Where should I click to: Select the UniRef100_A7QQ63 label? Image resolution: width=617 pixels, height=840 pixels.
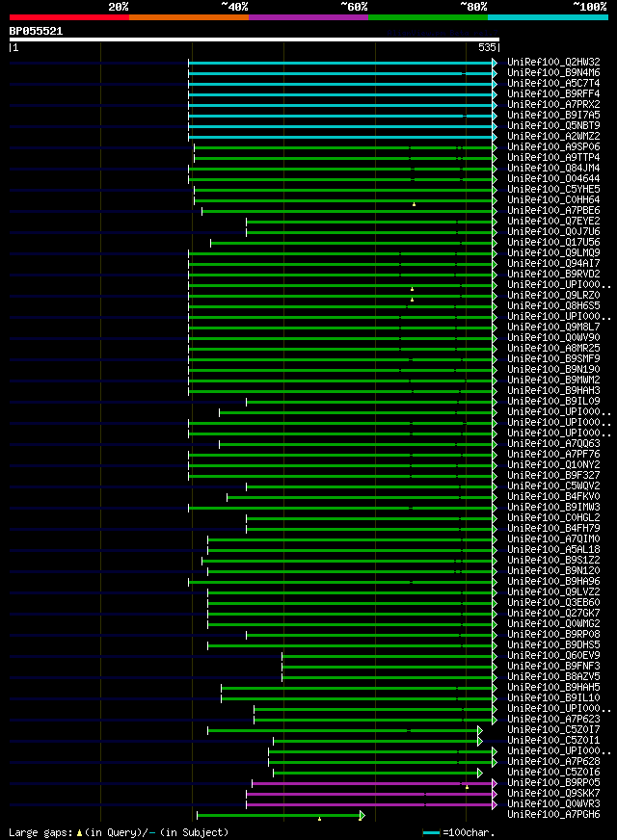pos(553,444)
